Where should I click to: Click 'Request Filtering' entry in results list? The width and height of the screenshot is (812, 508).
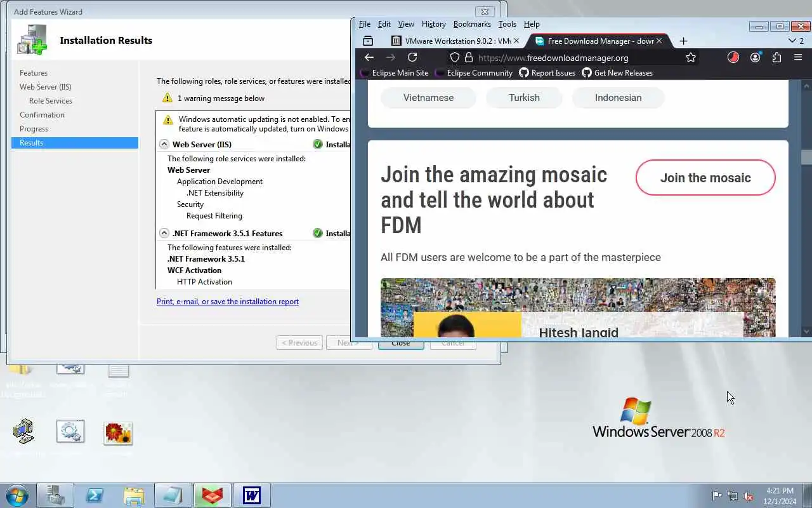point(214,216)
